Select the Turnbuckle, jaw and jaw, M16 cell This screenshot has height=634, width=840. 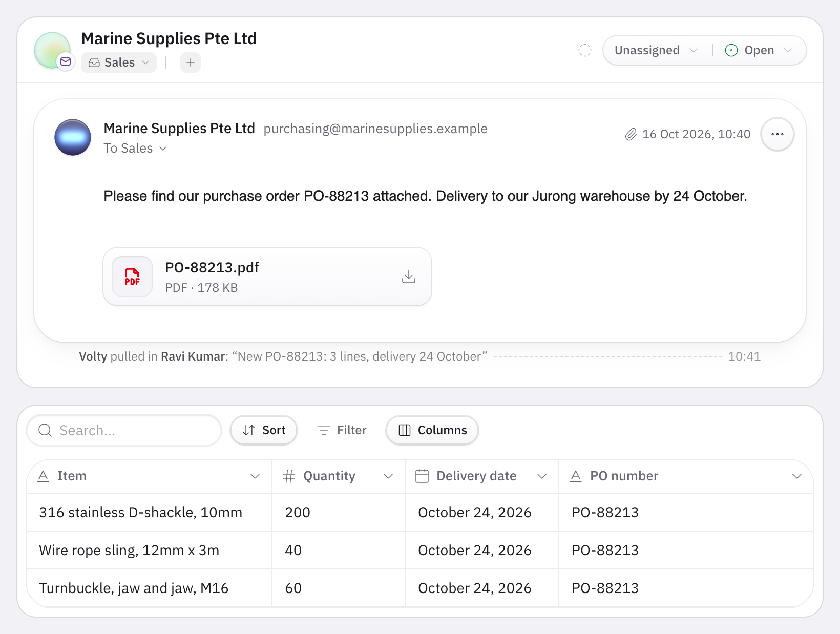click(149, 588)
